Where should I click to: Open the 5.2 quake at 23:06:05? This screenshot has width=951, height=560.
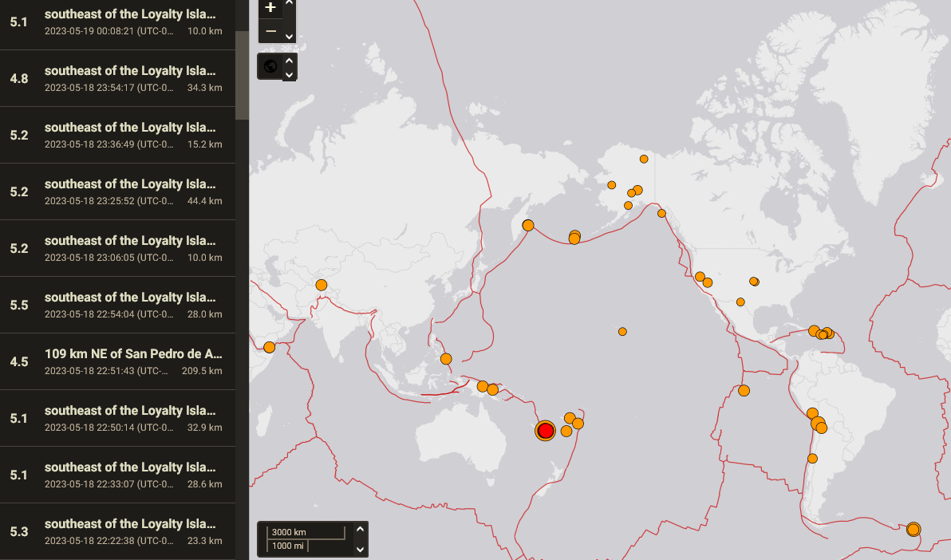[117, 248]
